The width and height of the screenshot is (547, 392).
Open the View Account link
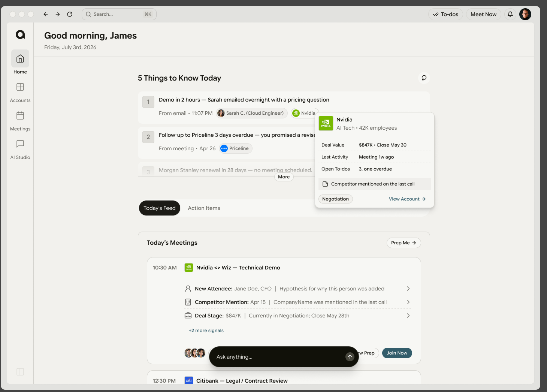(407, 199)
